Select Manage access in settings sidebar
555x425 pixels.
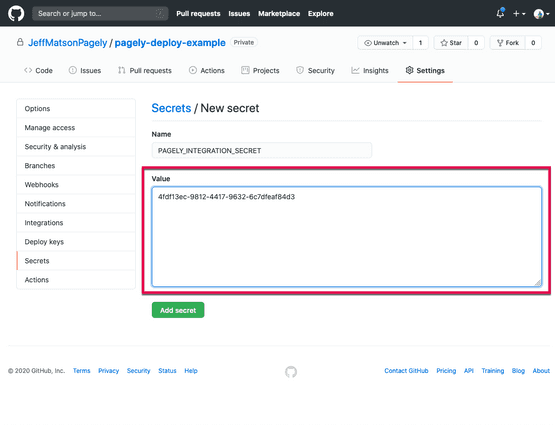pyautogui.click(x=76, y=128)
